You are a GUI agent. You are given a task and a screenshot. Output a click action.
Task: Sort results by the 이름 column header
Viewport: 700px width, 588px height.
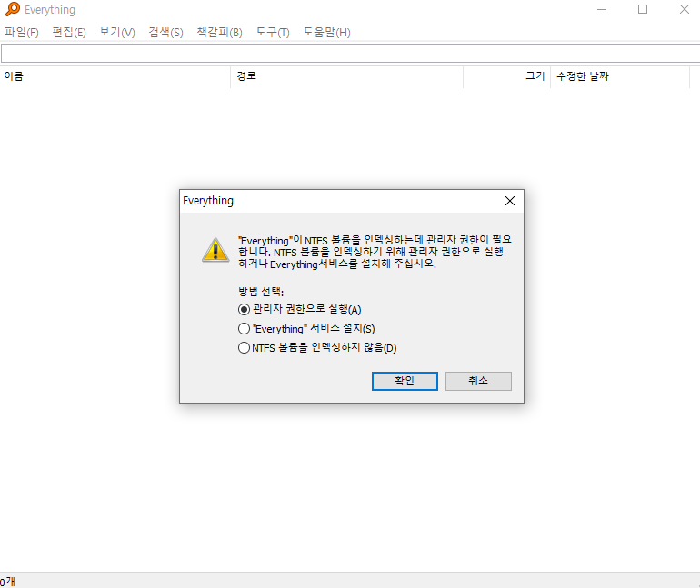[115, 76]
